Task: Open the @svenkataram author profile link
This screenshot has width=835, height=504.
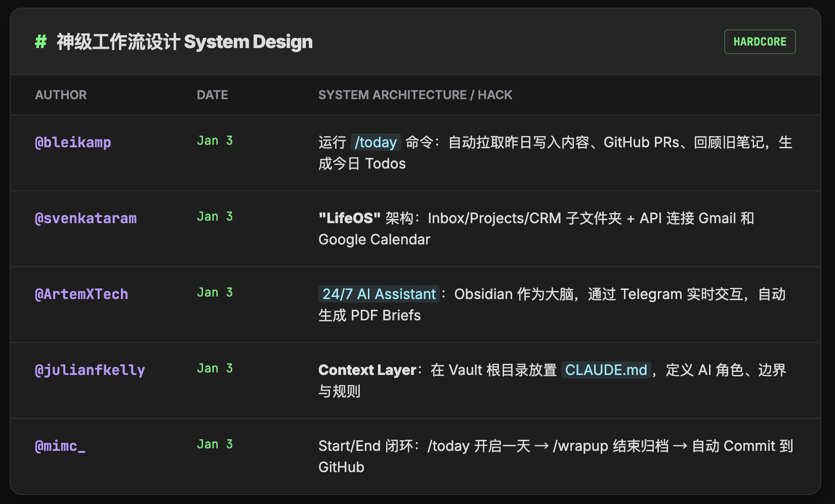Action: pos(86,218)
